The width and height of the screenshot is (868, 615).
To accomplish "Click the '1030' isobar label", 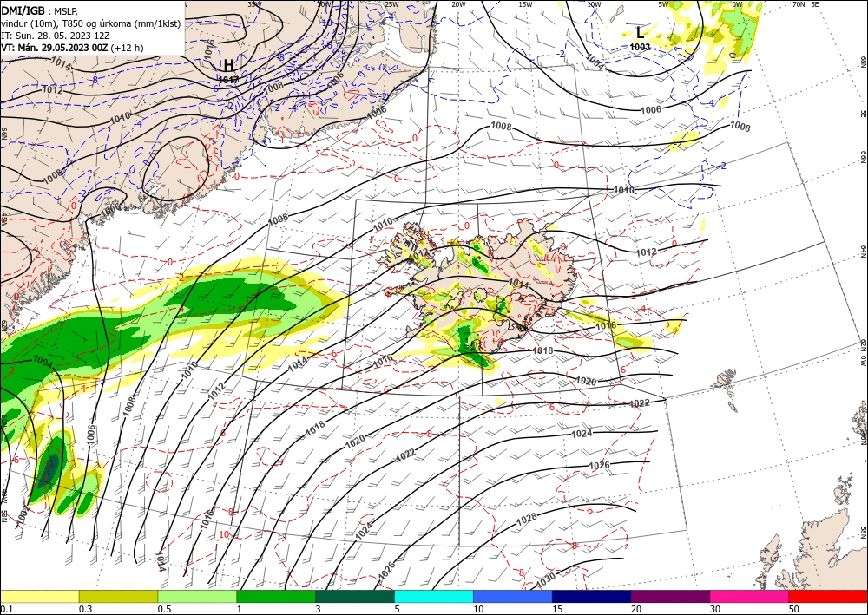I will (x=547, y=579).
